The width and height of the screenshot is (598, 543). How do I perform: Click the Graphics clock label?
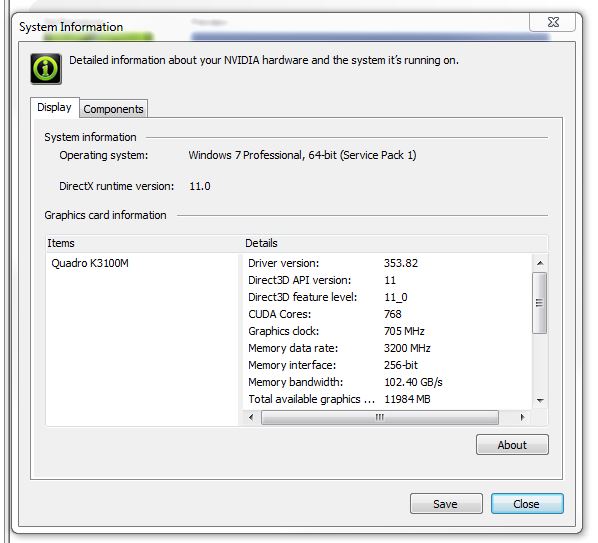284,331
